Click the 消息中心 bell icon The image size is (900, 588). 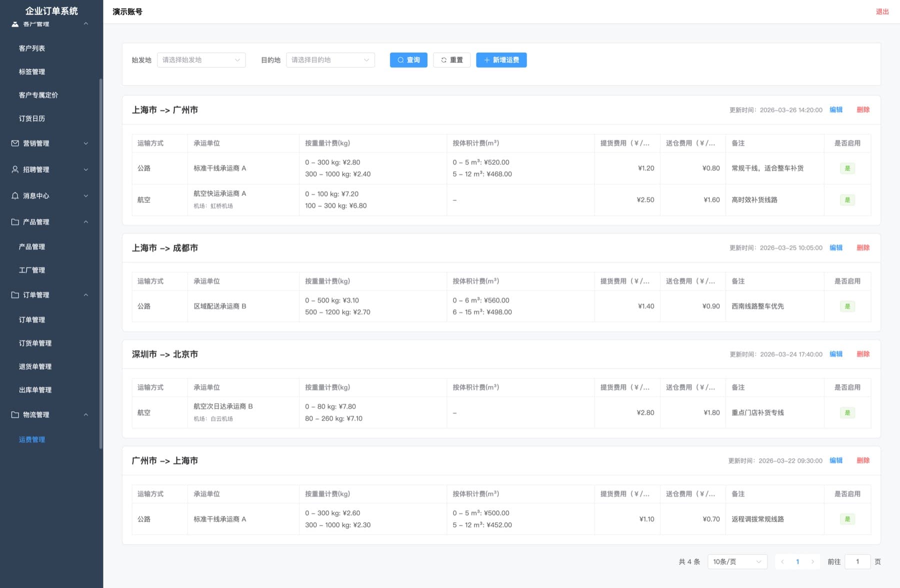[x=15, y=196]
